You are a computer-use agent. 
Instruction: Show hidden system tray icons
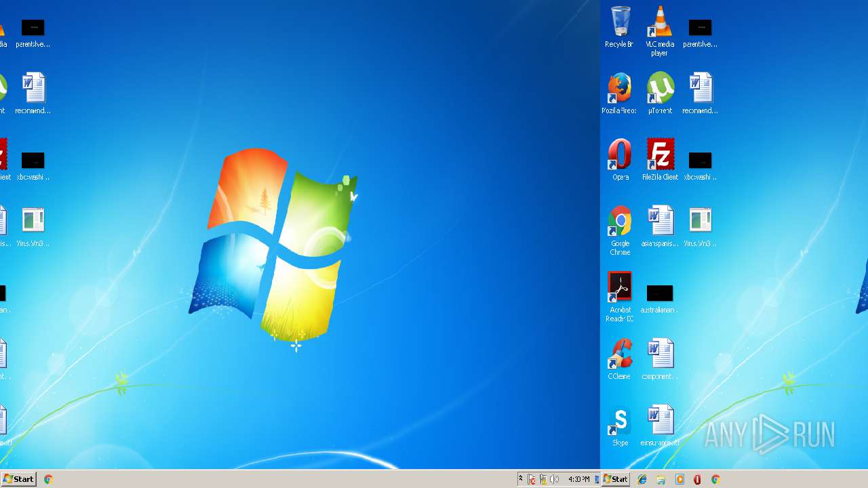521,479
